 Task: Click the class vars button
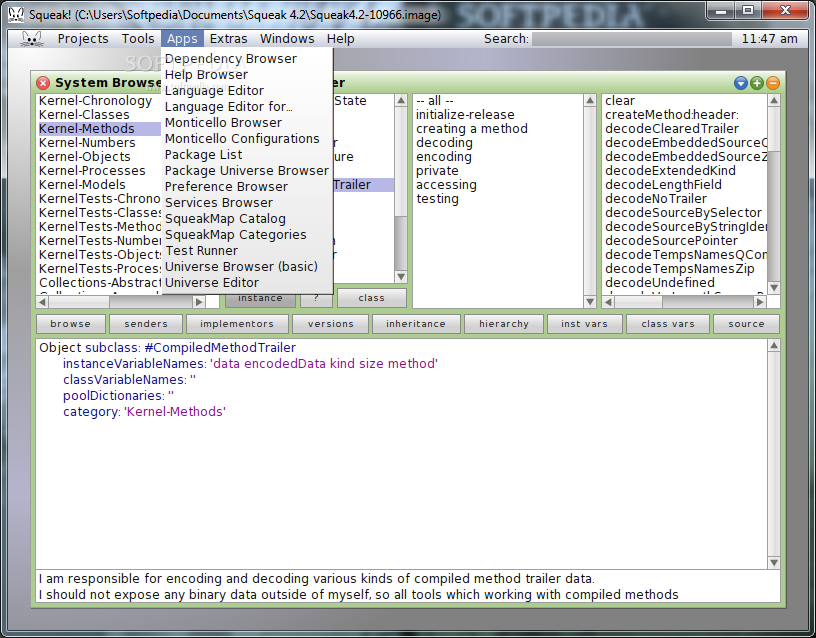(x=668, y=324)
